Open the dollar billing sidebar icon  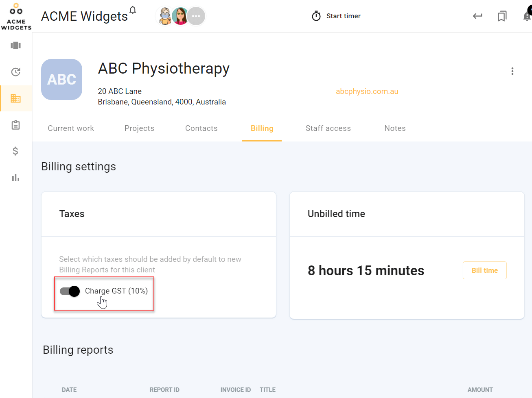tap(15, 151)
